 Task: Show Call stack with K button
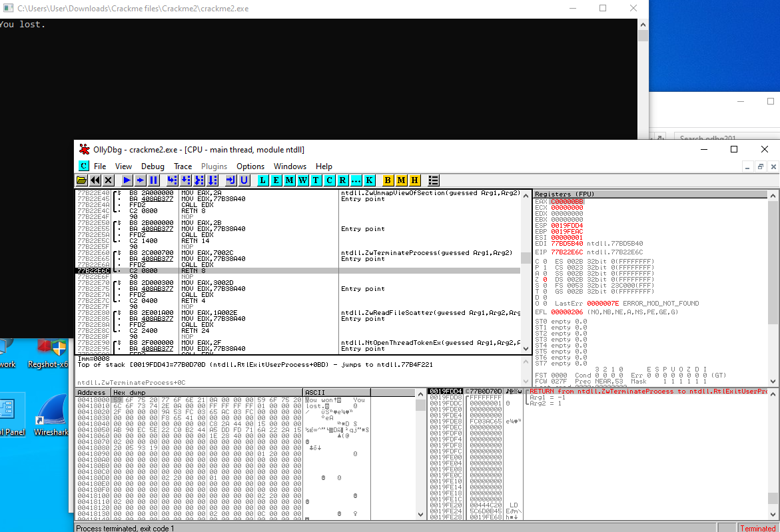coord(369,180)
